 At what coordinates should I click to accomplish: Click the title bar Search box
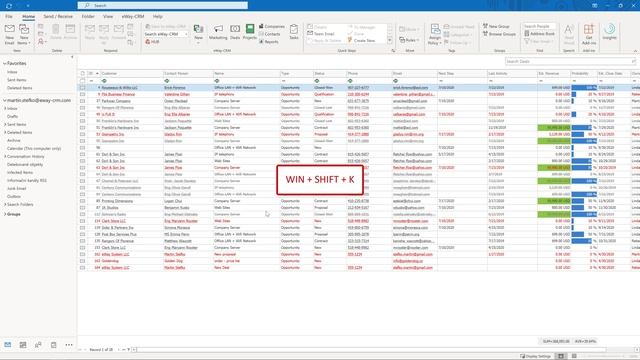tap(162, 5)
